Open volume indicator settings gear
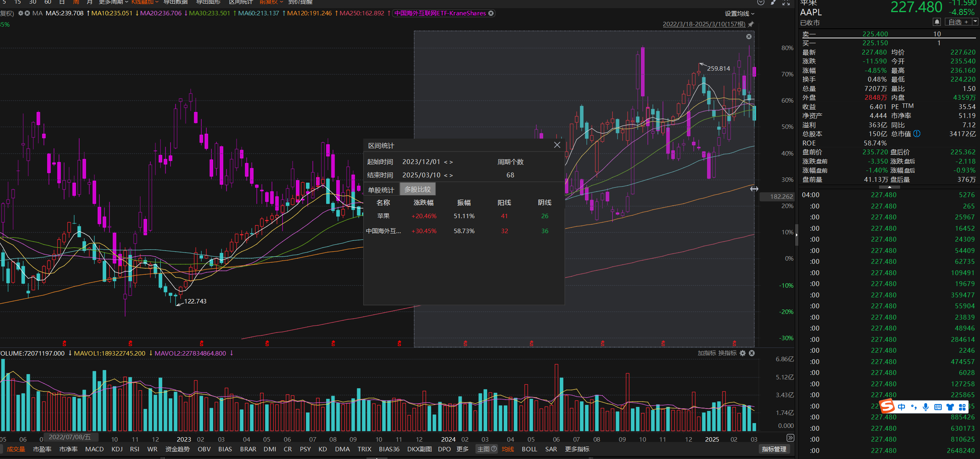 click(x=743, y=353)
